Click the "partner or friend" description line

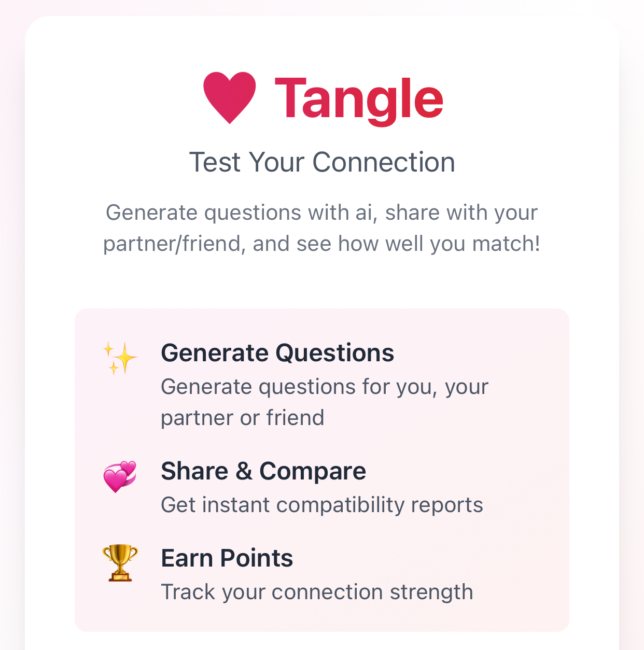point(243,418)
